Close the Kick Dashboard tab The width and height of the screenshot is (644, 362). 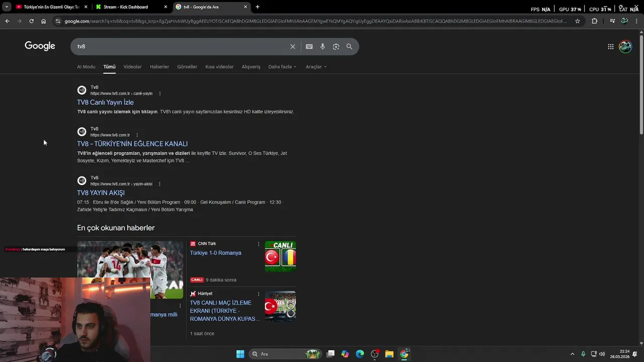(166, 7)
